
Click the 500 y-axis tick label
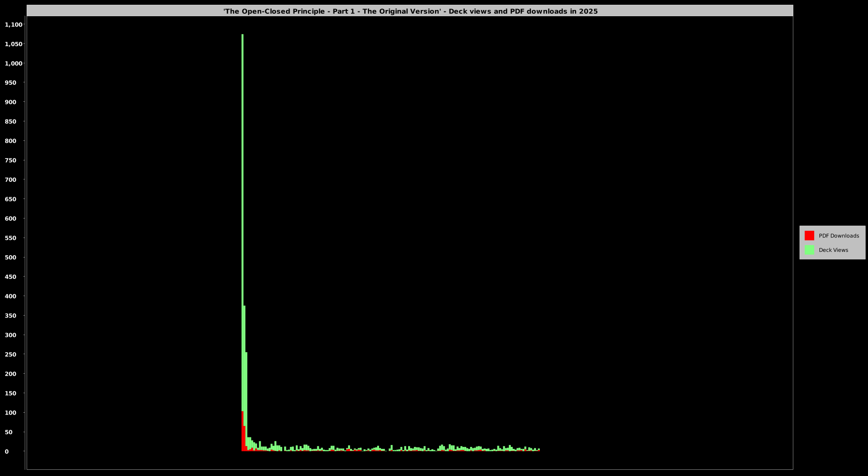pyautogui.click(x=10, y=258)
